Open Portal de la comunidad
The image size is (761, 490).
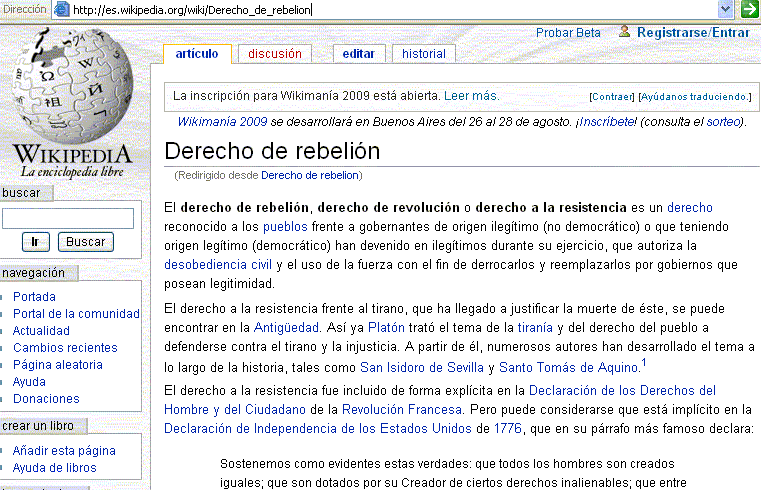(x=76, y=313)
